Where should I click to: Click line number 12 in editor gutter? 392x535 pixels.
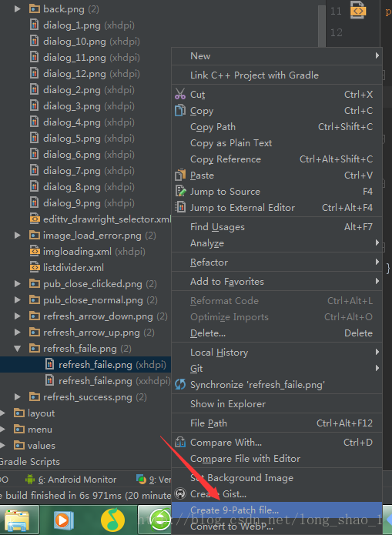pyautogui.click(x=336, y=32)
